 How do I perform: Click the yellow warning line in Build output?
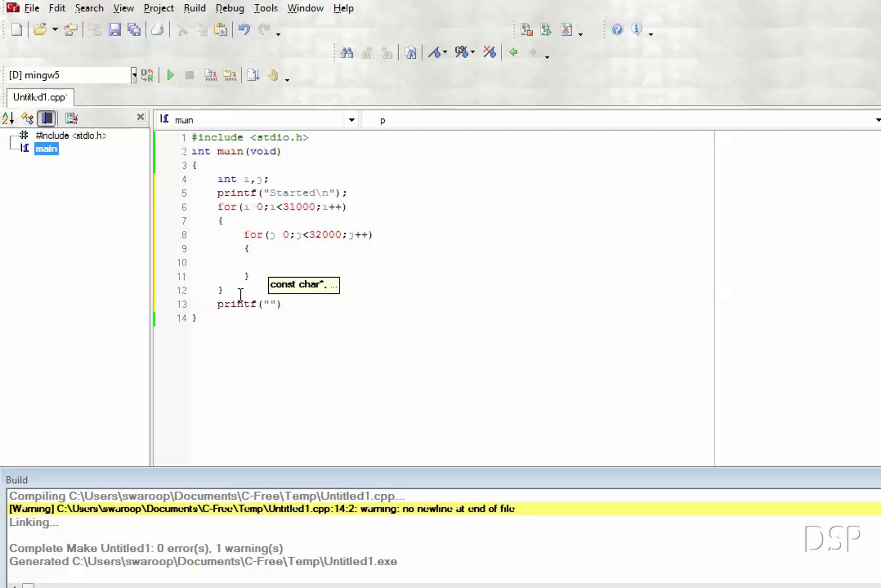pyautogui.click(x=261, y=509)
